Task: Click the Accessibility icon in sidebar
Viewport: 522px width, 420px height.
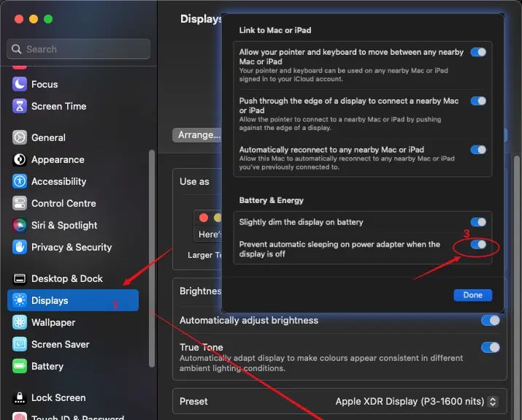Action: (x=20, y=181)
